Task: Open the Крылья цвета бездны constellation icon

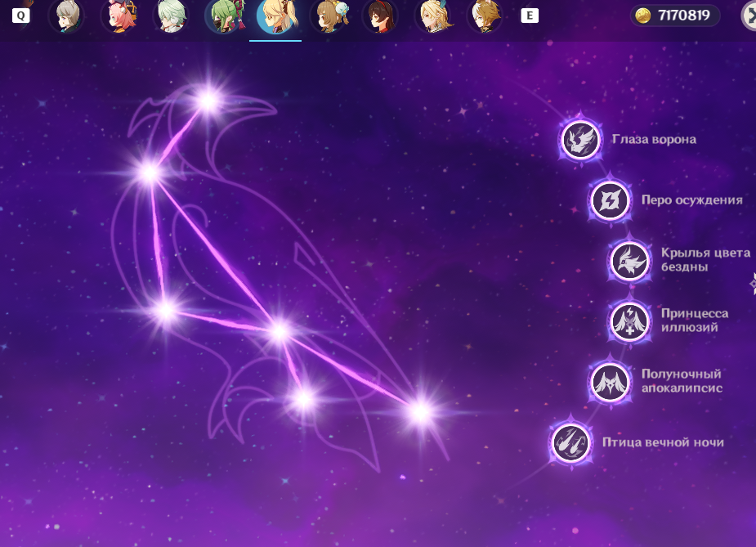Action: pos(629,261)
